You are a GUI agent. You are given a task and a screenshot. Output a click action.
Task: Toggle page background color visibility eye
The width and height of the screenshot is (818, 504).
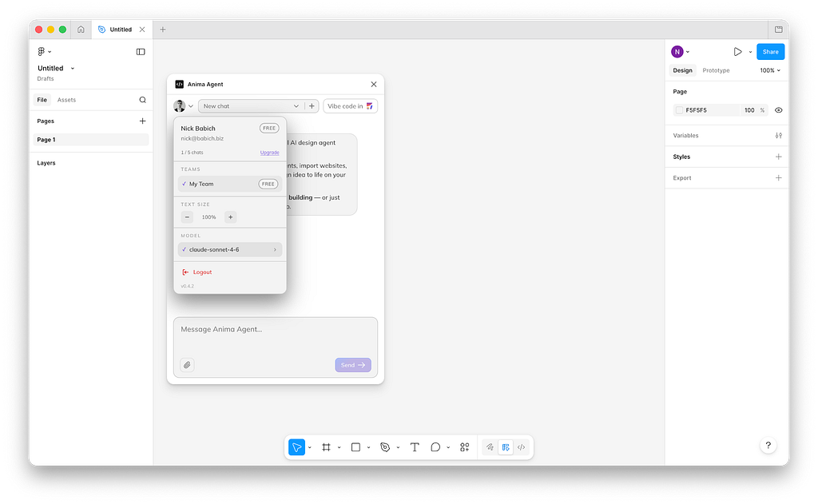click(x=778, y=110)
